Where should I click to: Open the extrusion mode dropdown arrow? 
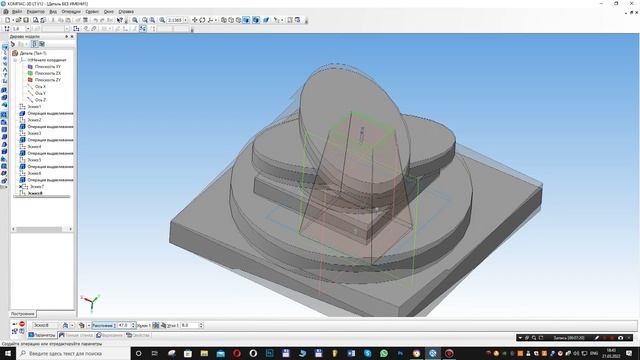pos(88,325)
